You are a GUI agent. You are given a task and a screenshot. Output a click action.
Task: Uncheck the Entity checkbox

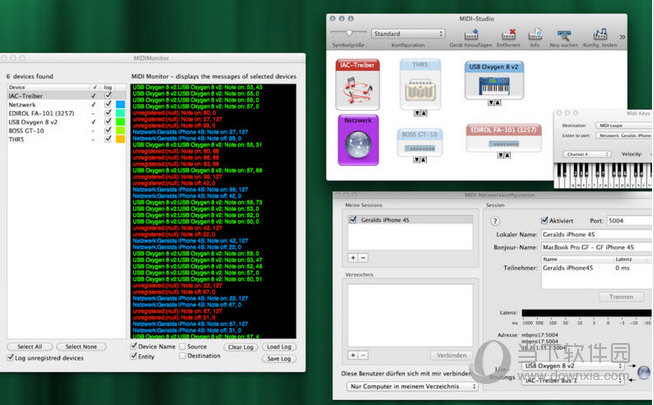tap(134, 356)
